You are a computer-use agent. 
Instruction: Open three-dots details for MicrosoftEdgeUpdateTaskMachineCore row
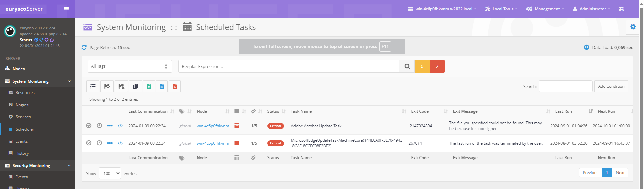tap(110, 143)
